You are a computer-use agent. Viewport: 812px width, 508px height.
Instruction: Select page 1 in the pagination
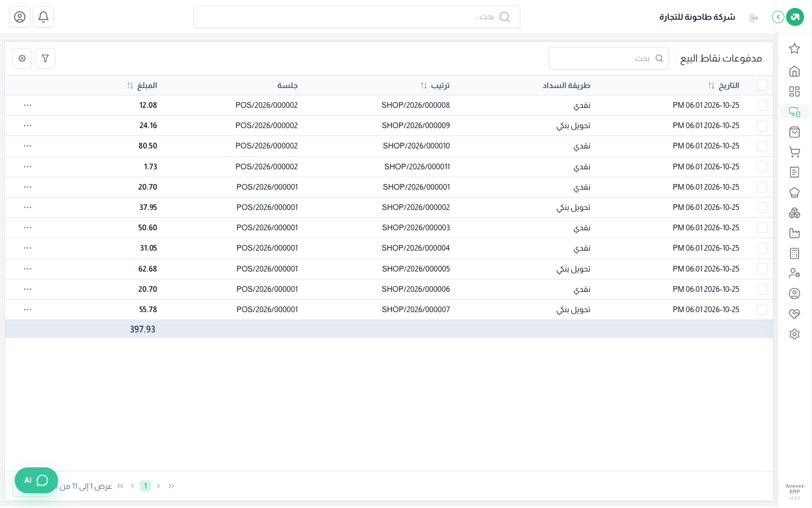[x=145, y=486]
